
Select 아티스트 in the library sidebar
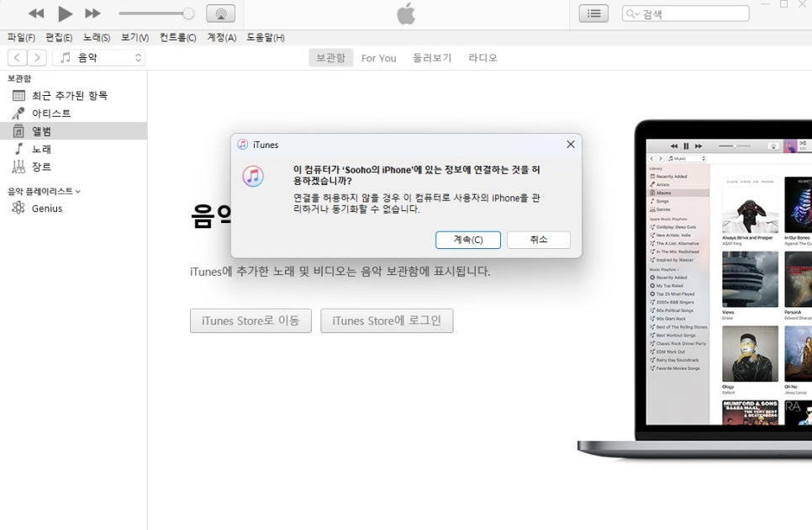point(50,113)
